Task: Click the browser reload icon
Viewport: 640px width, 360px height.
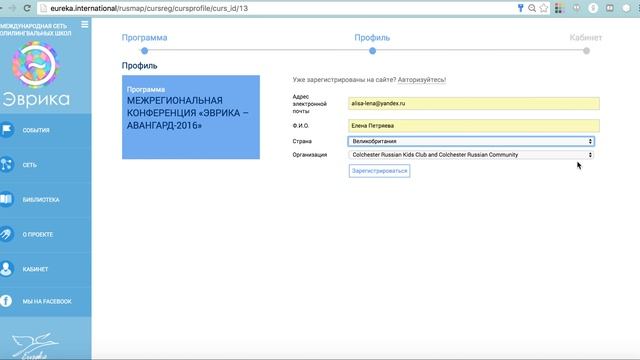Action: click(x=27, y=8)
